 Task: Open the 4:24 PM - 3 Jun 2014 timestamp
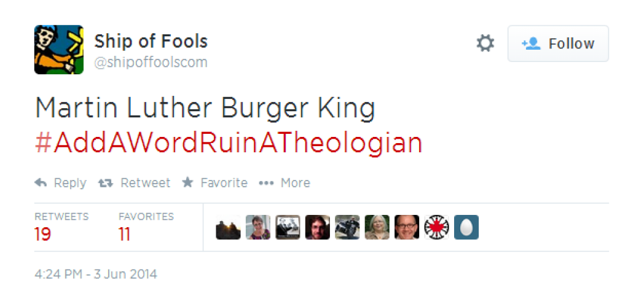(96, 274)
